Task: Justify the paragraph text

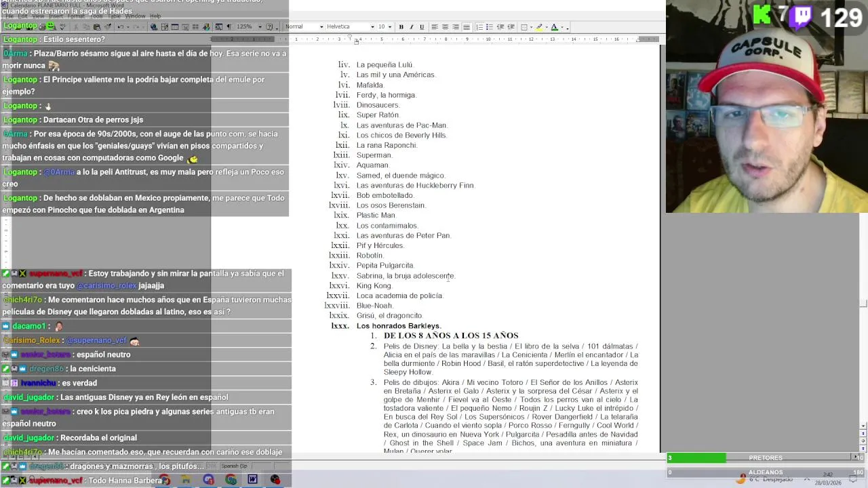Action: [x=467, y=27]
